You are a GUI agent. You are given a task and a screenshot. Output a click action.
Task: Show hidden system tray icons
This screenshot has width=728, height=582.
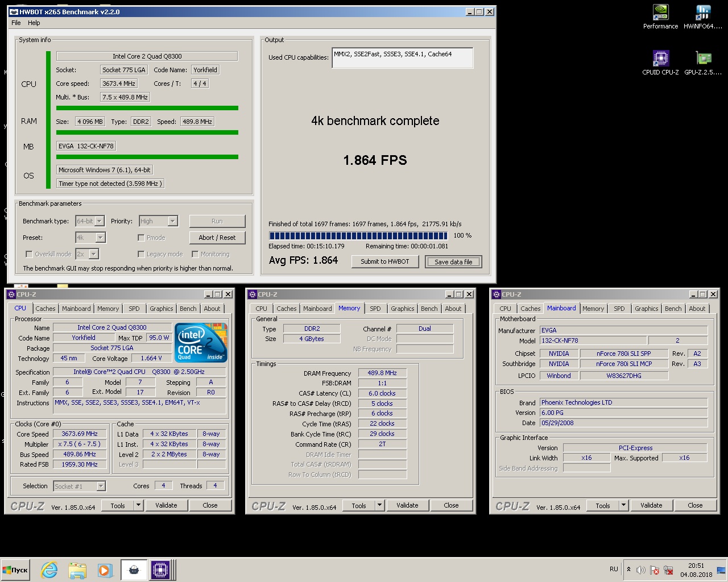pos(628,569)
